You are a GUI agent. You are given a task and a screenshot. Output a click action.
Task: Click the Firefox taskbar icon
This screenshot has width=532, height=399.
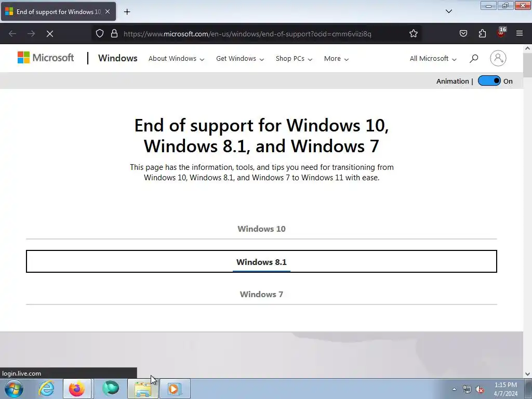pyautogui.click(x=77, y=389)
